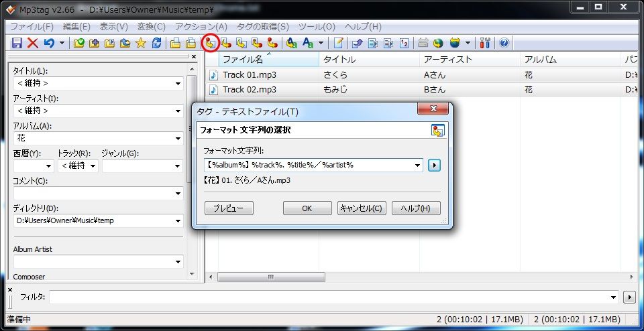Click the Tag to Tag converter icon

[x=272, y=43]
